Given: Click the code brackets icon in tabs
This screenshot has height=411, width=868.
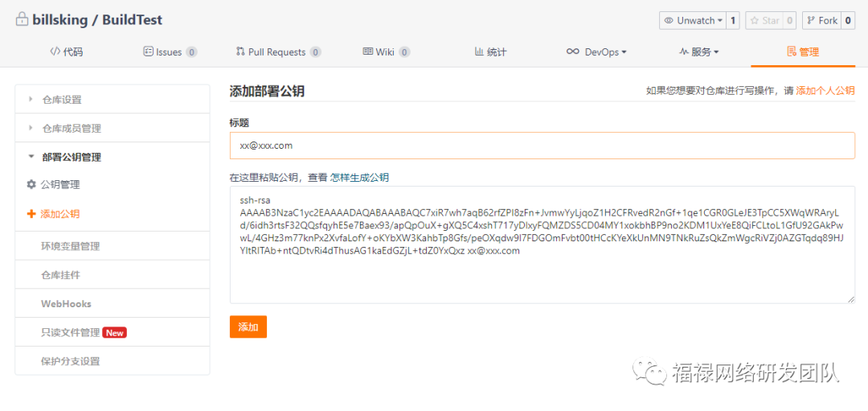Looking at the screenshot, I should [x=55, y=51].
